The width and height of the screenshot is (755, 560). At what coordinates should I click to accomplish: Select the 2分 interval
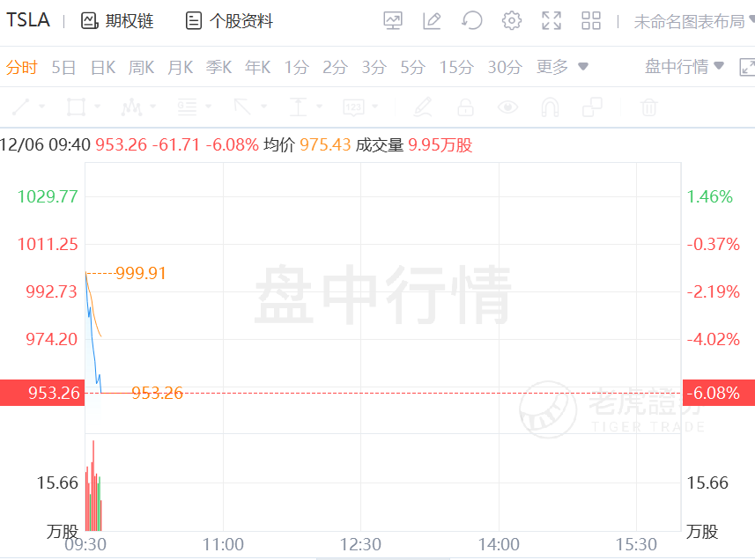click(335, 67)
